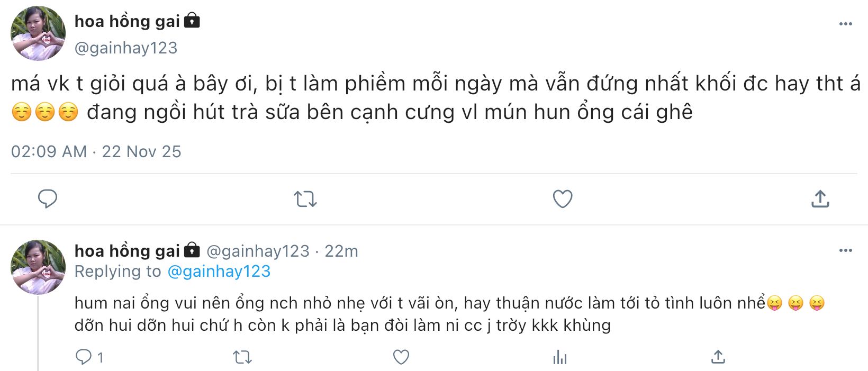Open the "hoa hồng gai" profile from the main tweet
868x371 pixels.
click(x=127, y=21)
